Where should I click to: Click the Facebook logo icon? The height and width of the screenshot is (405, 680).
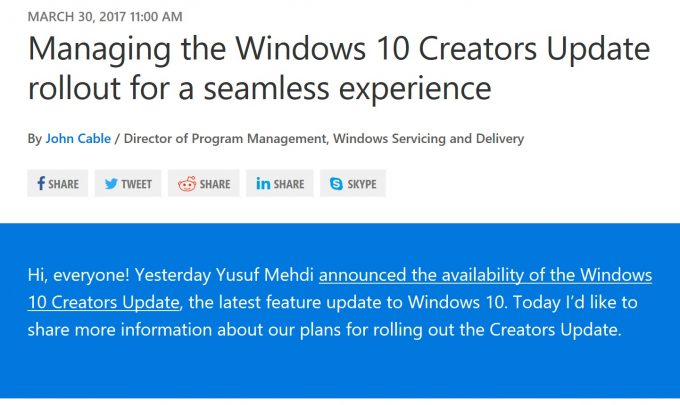click(41, 183)
